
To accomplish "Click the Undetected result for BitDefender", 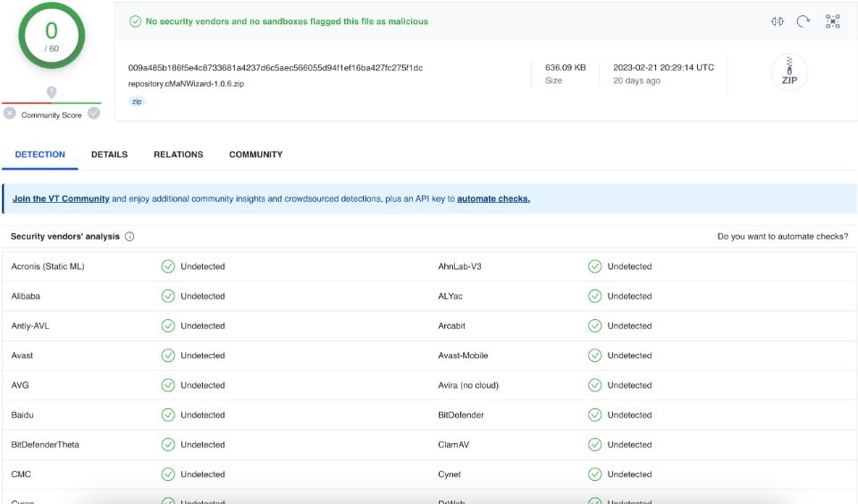I will pos(630,415).
